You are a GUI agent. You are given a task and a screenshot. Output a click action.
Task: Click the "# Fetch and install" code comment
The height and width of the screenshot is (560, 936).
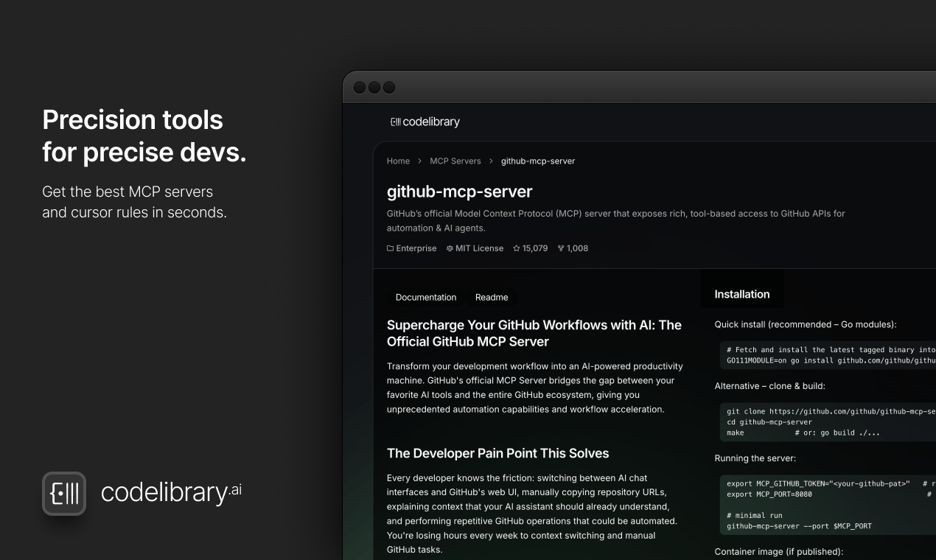(831, 350)
